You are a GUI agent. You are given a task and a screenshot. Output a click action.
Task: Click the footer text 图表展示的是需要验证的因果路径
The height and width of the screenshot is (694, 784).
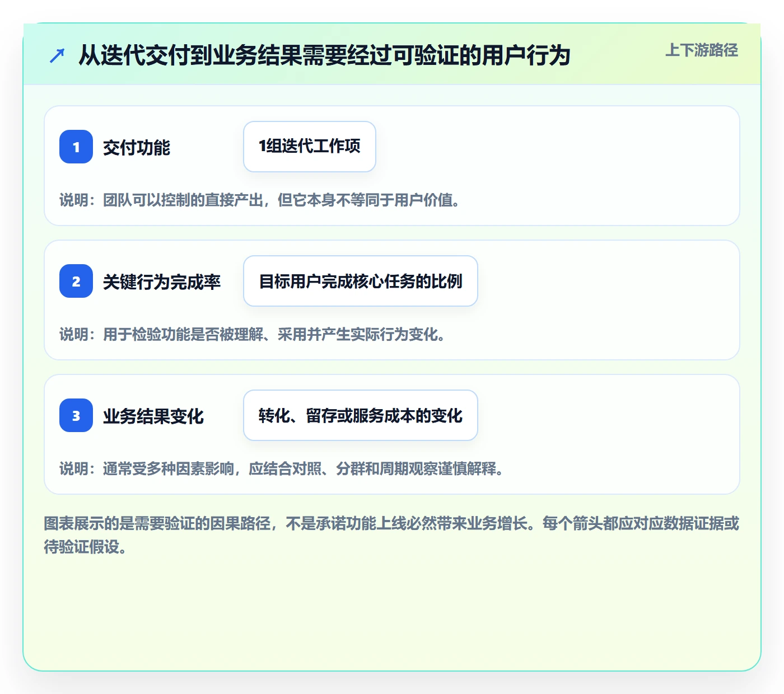(x=391, y=535)
